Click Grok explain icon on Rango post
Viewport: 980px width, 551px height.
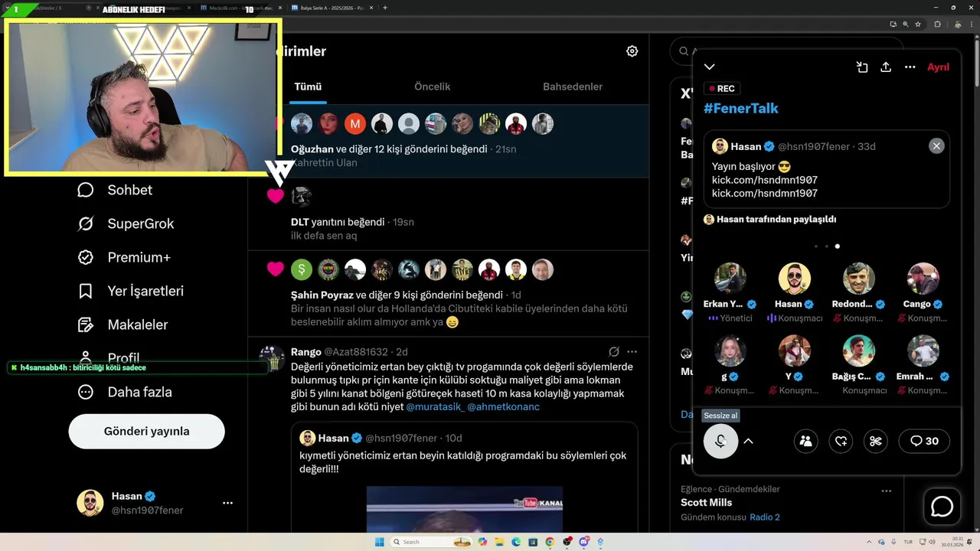pos(613,352)
